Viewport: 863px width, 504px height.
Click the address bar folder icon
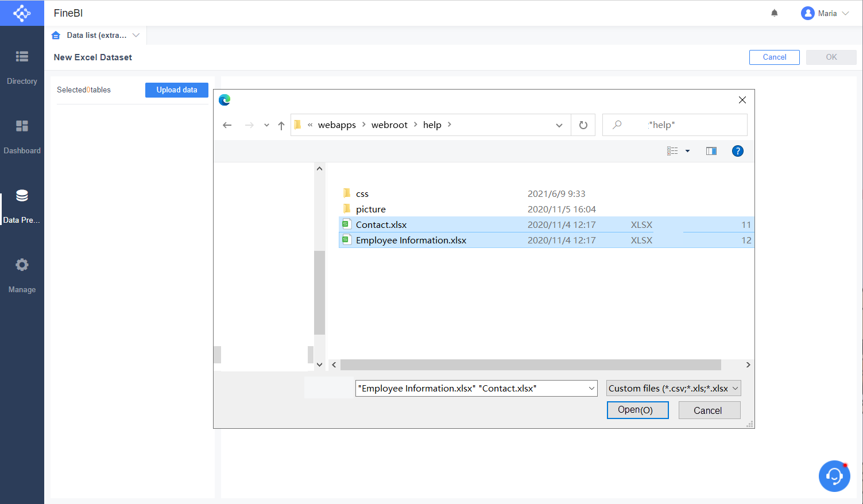point(297,125)
